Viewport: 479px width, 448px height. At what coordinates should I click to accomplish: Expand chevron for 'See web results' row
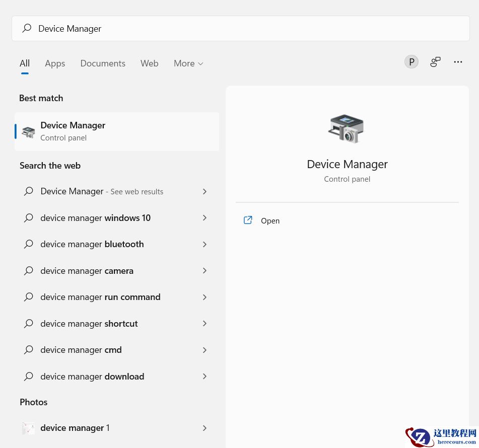204,191
